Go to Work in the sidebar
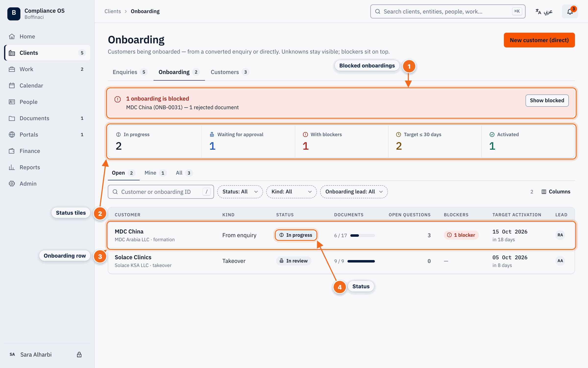 (47, 69)
